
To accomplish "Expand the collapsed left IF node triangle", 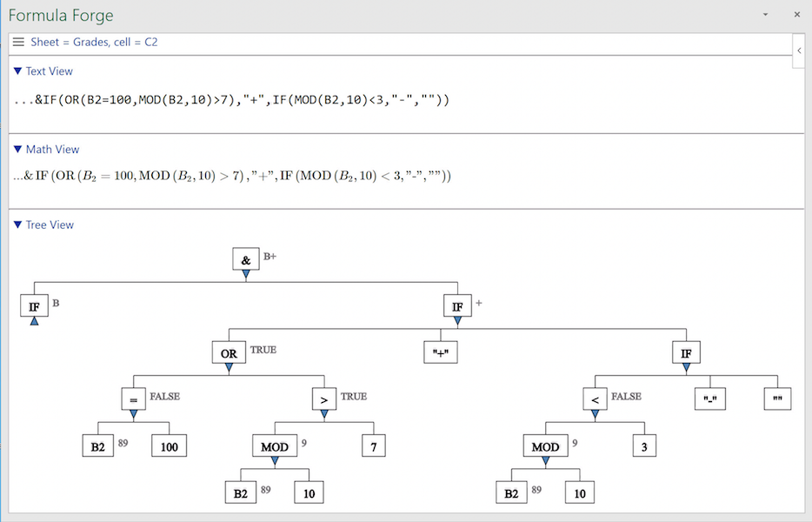I will tap(34, 321).
